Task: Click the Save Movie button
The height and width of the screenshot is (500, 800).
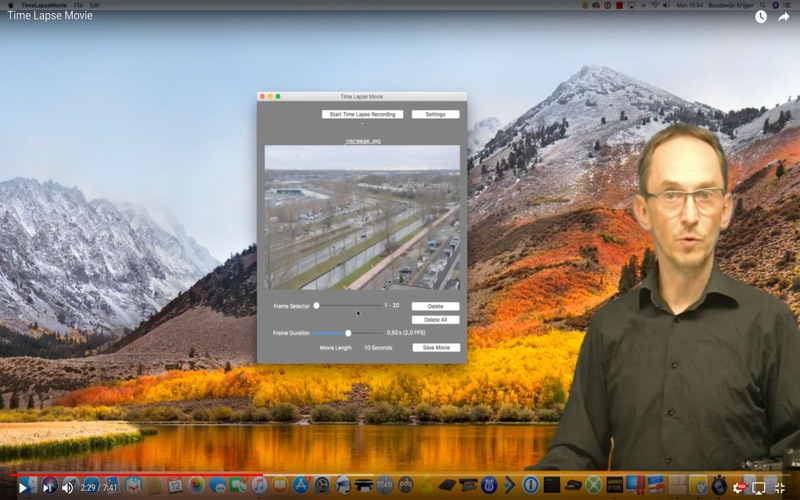Action: pyautogui.click(x=436, y=347)
